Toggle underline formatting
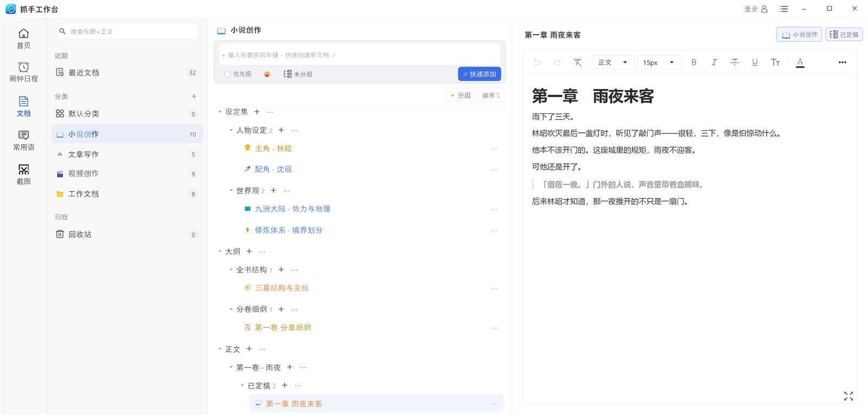Viewport: 868px width, 415px height. [x=755, y=62]
